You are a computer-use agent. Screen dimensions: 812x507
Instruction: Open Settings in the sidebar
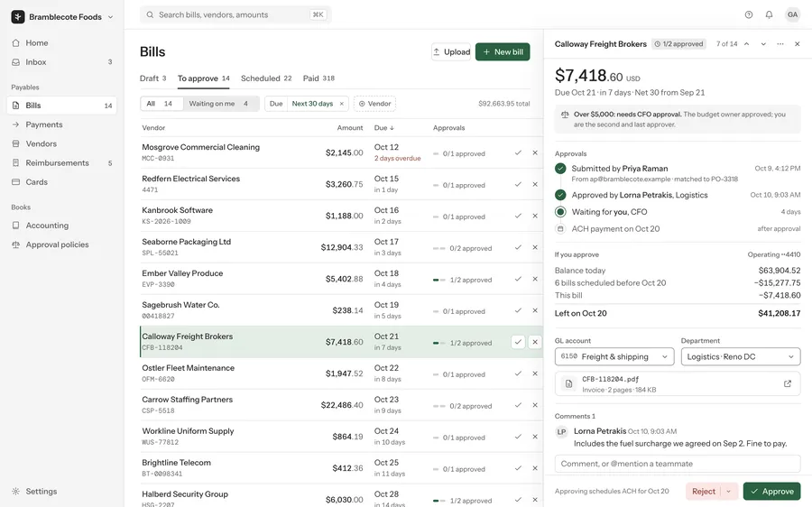coord(62,492)
